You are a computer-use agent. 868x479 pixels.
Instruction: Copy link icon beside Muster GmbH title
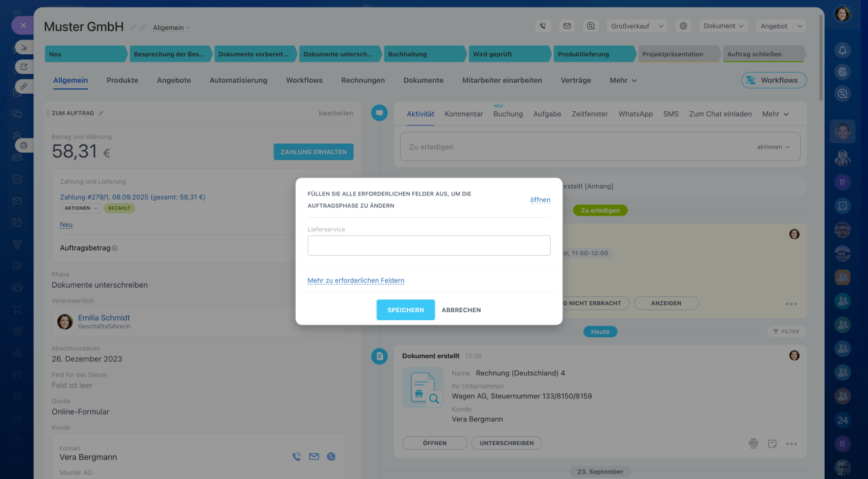pos(143,28)
